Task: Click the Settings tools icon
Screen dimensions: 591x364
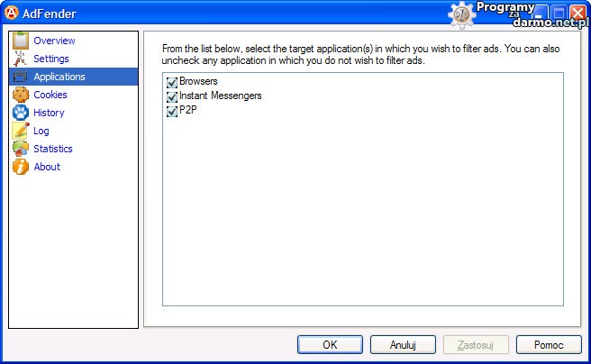Action: tap(20, 59)
